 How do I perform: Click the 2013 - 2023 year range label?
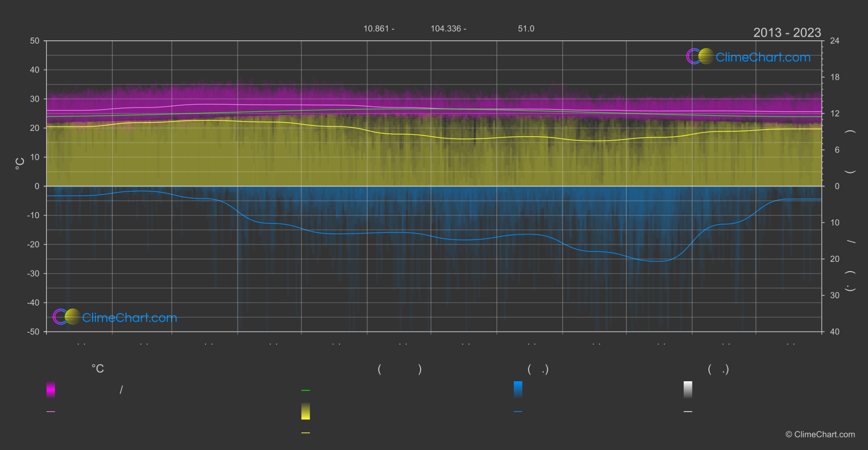(787, 33)
